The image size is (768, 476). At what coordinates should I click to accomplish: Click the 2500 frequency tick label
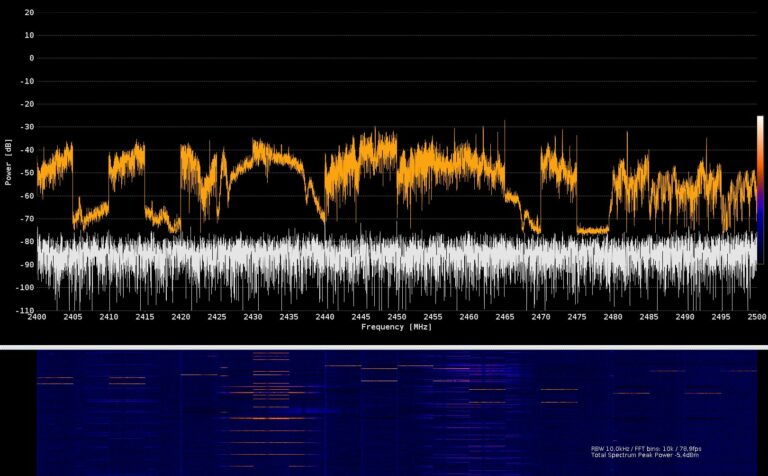point(755,317)
